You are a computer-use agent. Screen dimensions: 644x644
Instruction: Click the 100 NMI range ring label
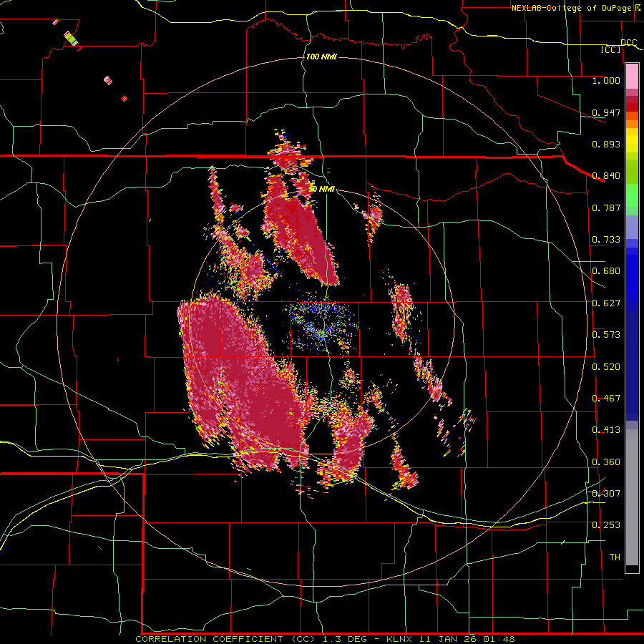(x=321, y=57)
